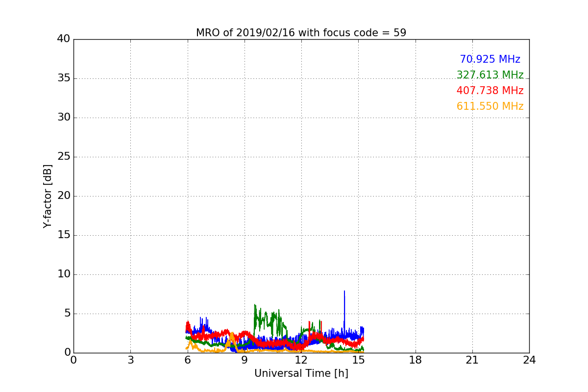Click the y-axis tick label 15
This screenshot has width=588, height=392.
coord(63,235)
